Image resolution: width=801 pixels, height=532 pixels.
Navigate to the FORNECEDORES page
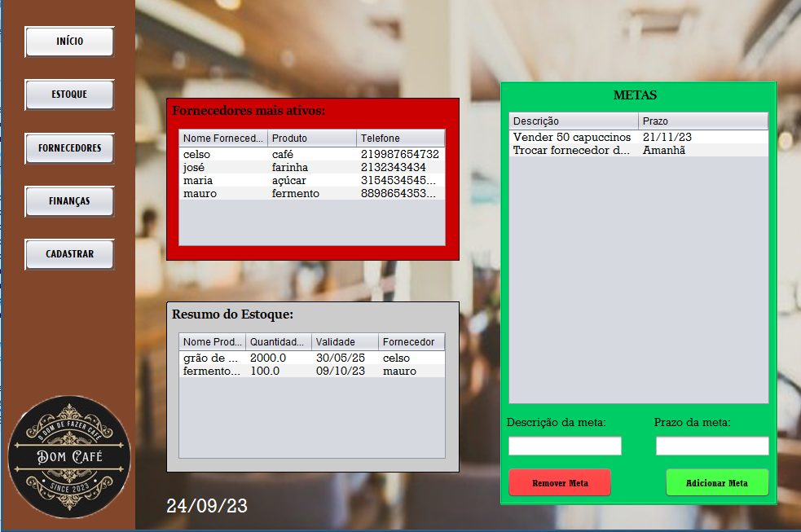tap(69, 148)
